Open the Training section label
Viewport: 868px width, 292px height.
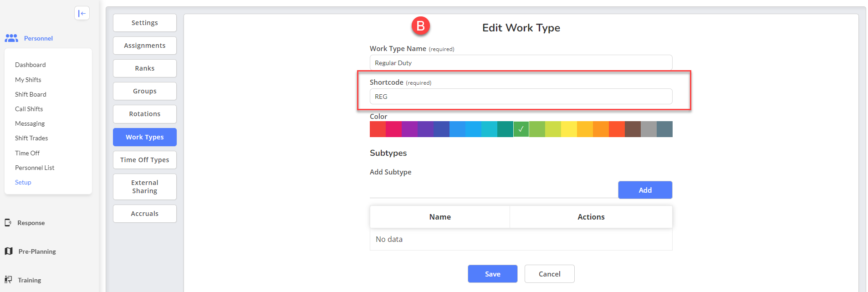[30, 280]
